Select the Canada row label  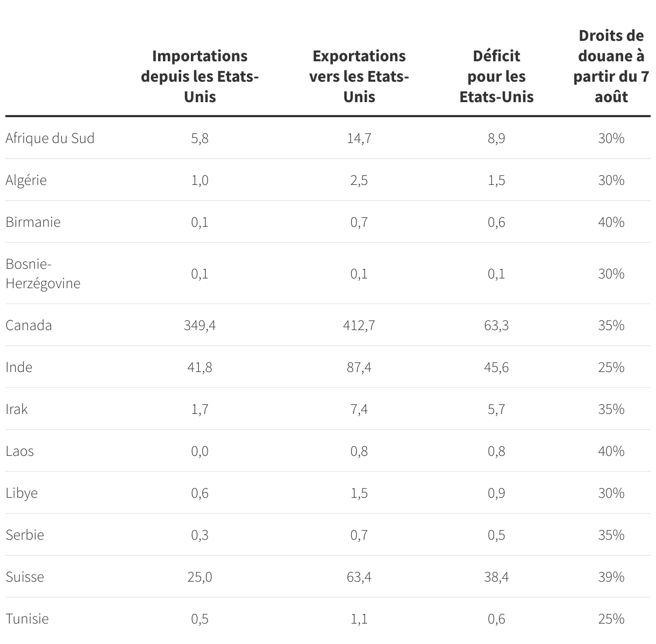tap(29, 325)
